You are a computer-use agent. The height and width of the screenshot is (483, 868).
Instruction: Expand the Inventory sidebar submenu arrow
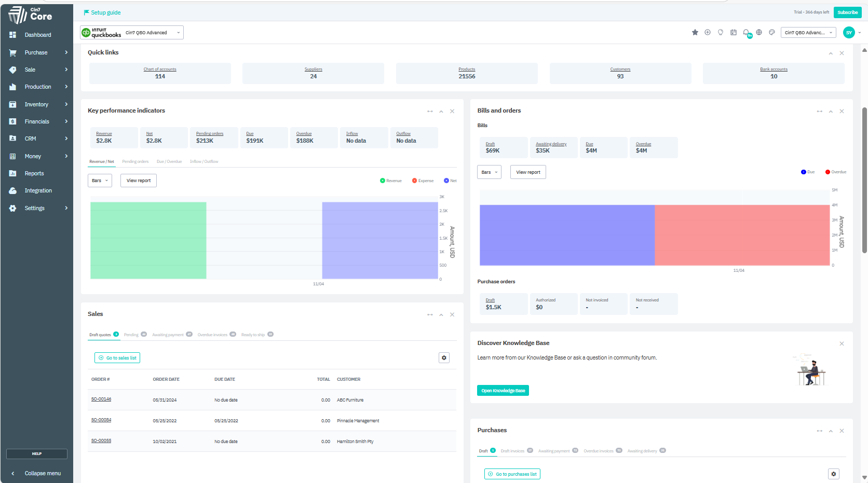pyautogui.click(x=66, y=104)
